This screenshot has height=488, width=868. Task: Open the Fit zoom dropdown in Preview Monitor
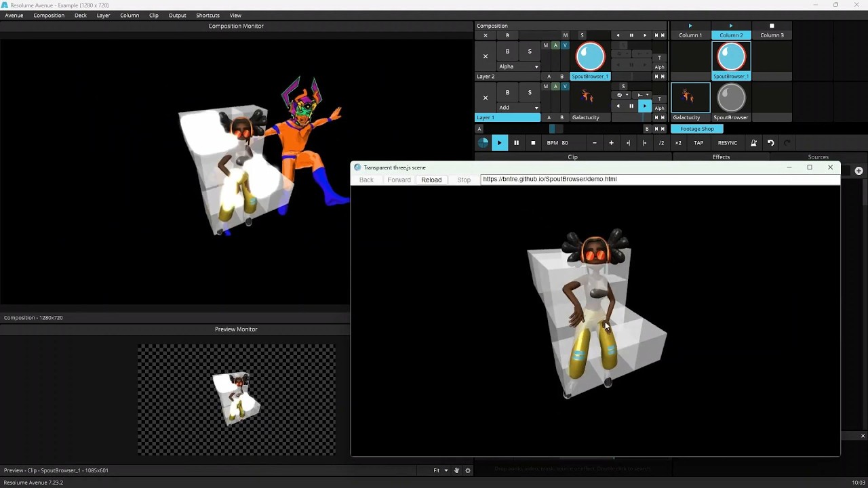pos(441,470)
